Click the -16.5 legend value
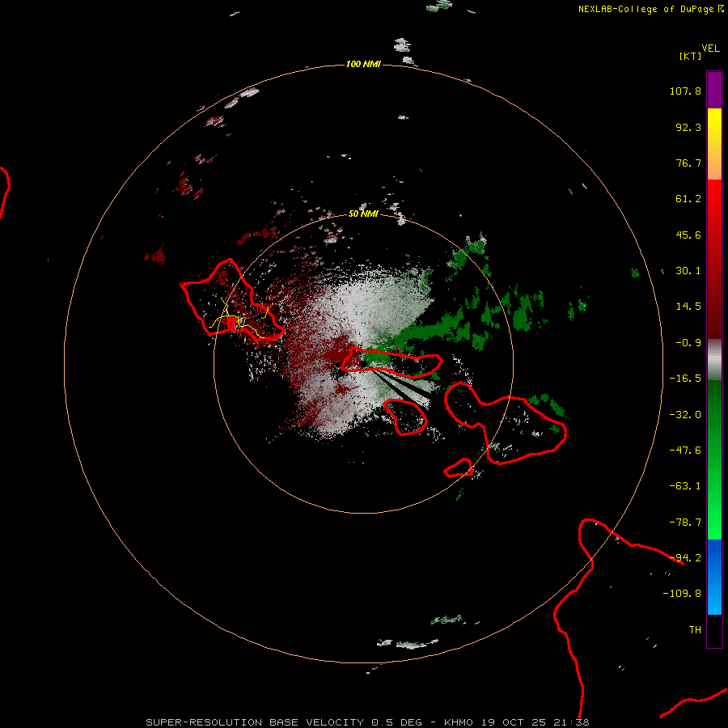This screenshot has height=728, width=728. [685, 379]
